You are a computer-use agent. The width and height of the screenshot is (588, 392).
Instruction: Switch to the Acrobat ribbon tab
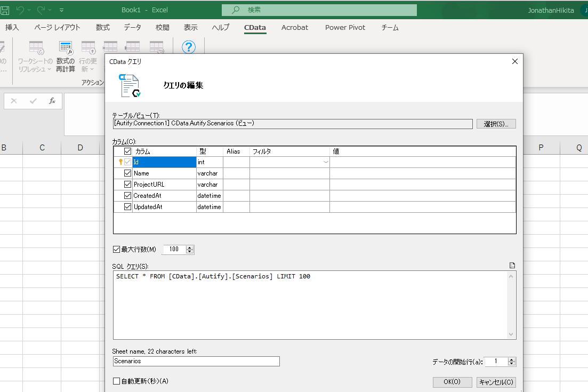pyautogui.click(x=294, y=27)
